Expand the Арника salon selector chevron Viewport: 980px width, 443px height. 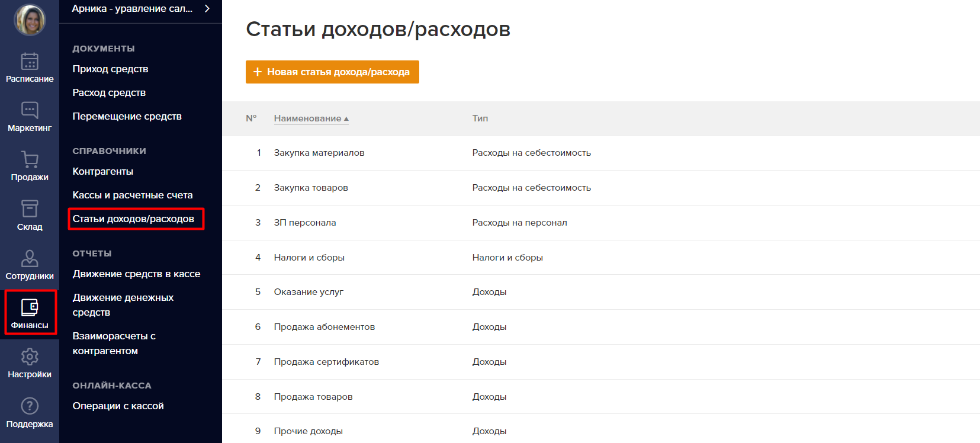pos(207,8)
